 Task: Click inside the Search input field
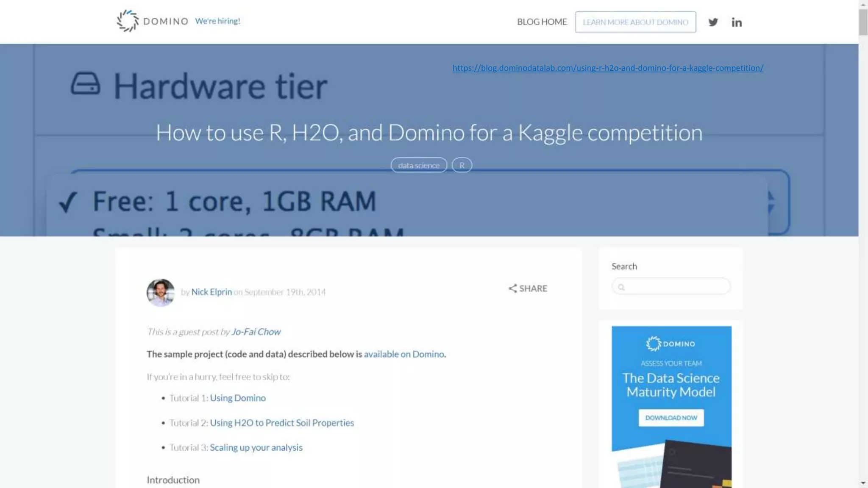pos(671,286)
